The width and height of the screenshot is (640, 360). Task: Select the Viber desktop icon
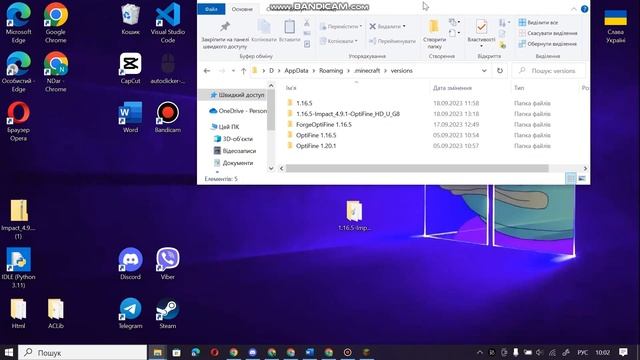(x=168, y=264)
